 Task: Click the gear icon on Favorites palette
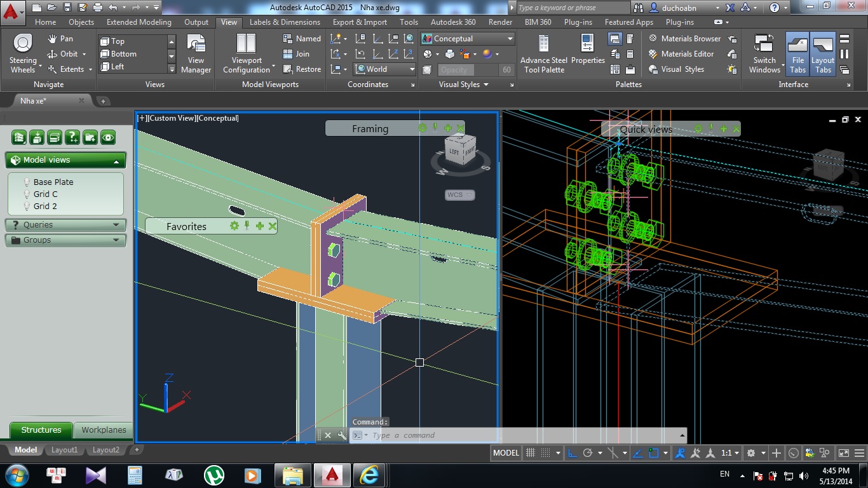[234, 226]
